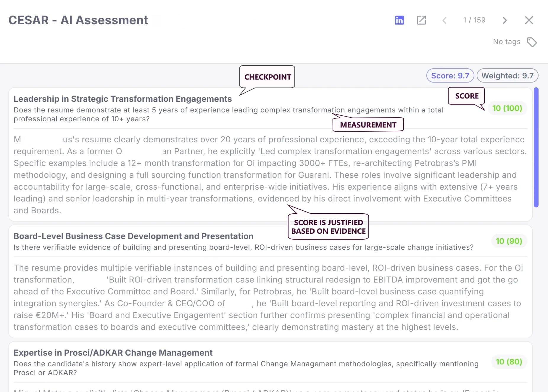Click the 10 (100) score pill
The width and height of the screenshot is (548, 392).
(507, 108)
